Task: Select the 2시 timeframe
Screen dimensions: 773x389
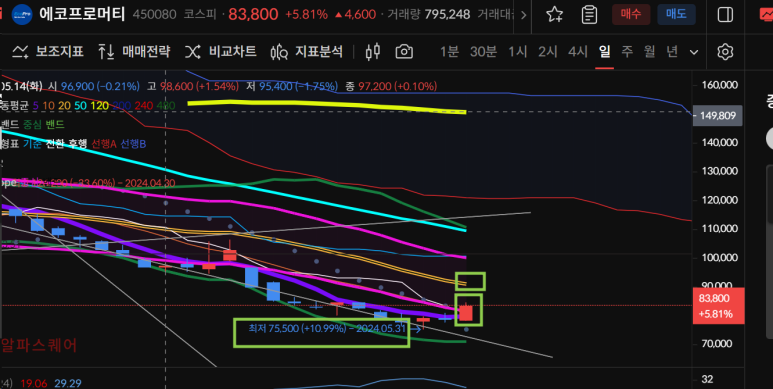Action: pyautogui.click(x=548, y=51)
